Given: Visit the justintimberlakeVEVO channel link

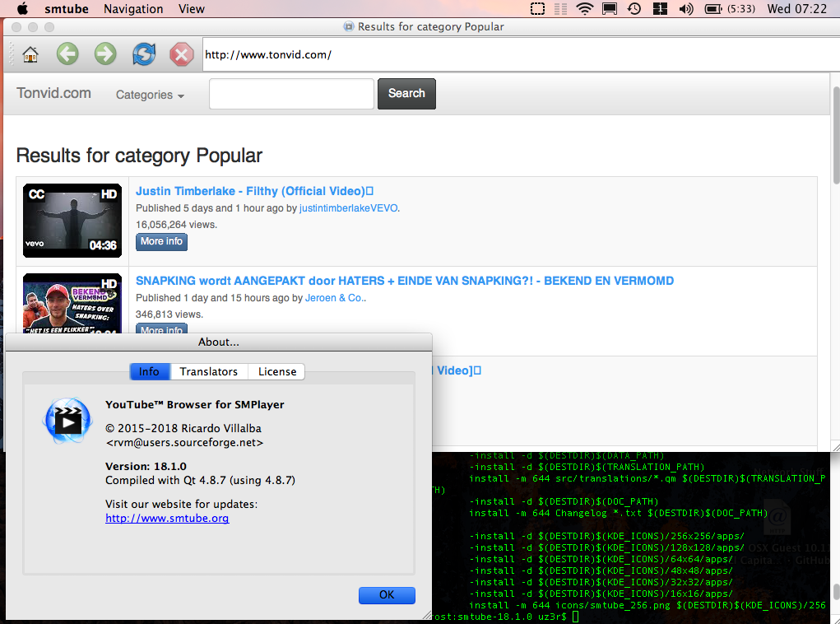Looking at the screenshot, I should pos(348,208).
